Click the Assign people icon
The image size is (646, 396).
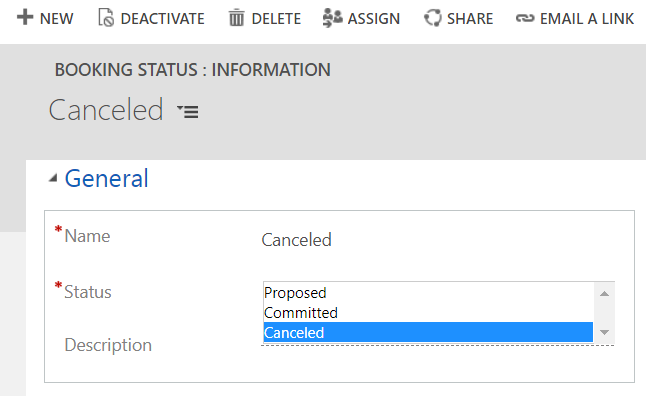coord(332,18)
